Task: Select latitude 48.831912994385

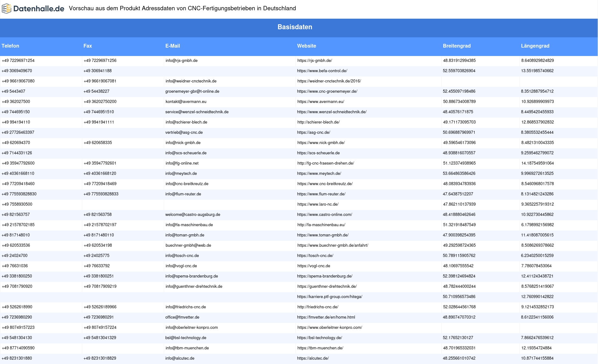Action: click(x=459, y=61)
